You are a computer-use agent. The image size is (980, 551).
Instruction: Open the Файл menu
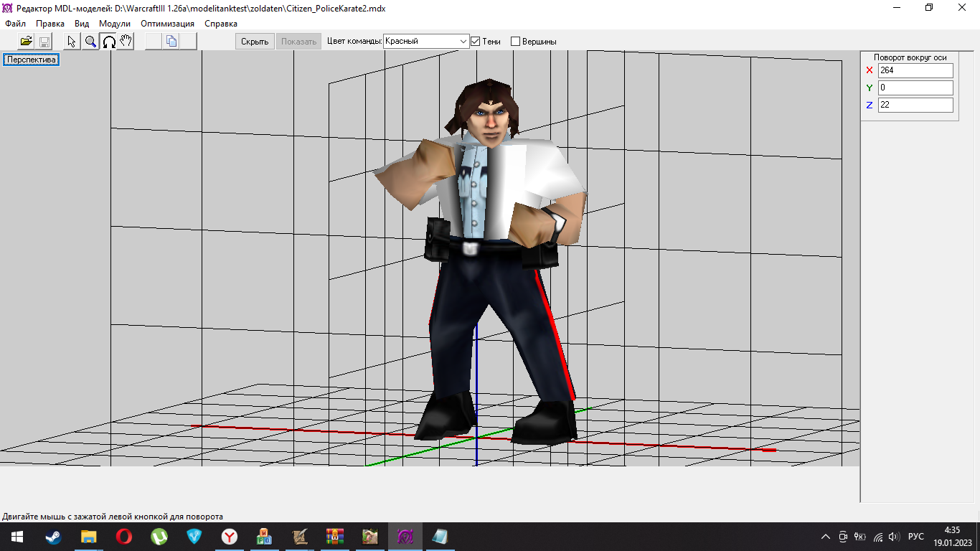click(x=15, y=24)
